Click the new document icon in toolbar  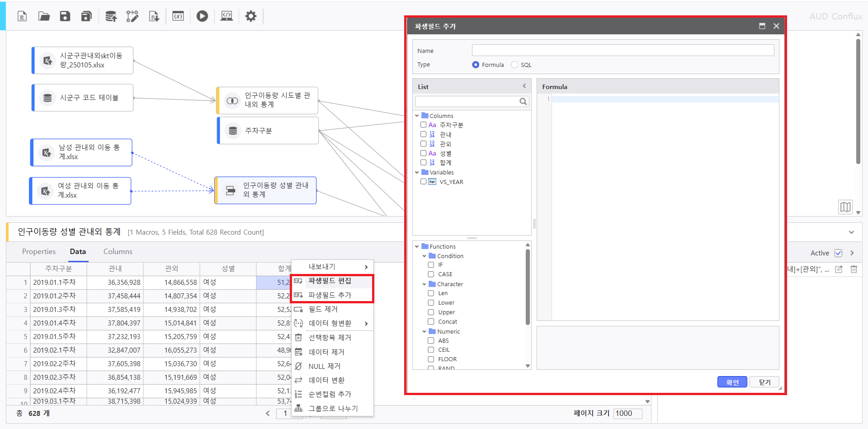[22, 17]
